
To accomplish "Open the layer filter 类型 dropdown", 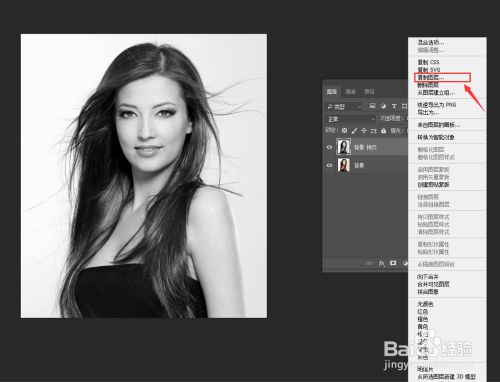I will tap(344, 107).
